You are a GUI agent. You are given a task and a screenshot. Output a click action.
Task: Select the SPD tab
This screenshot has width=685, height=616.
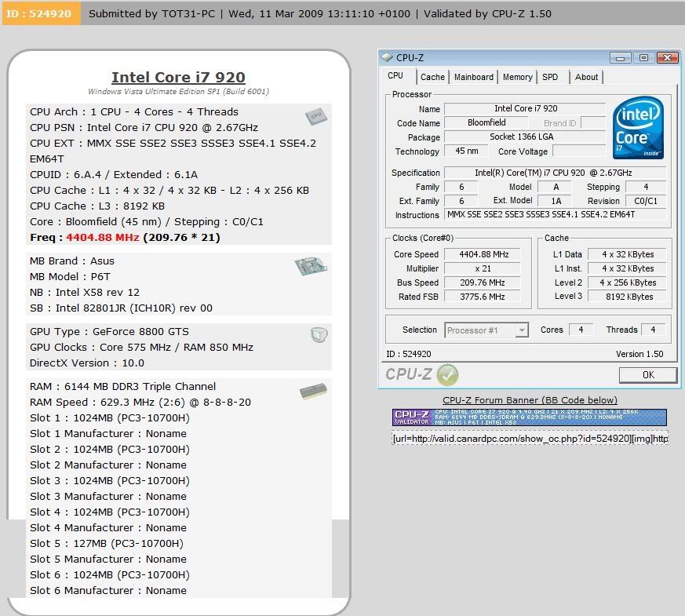click(551, 78)
